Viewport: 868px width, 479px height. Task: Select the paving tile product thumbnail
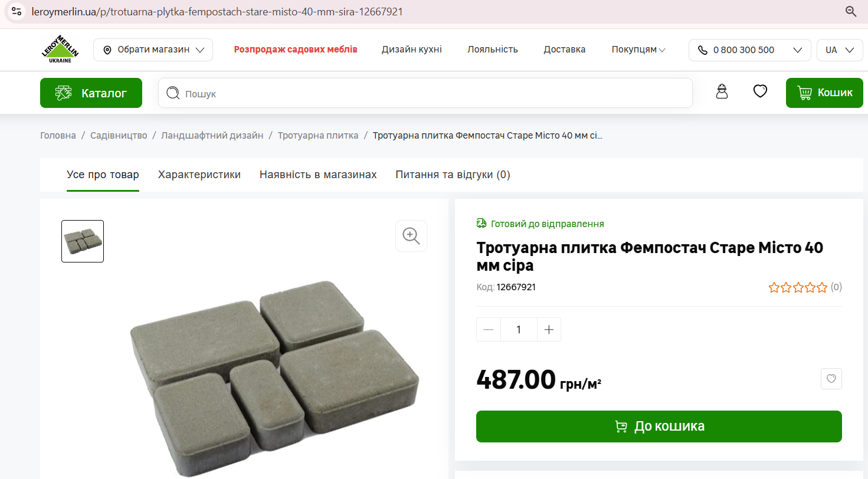(83, 241)
